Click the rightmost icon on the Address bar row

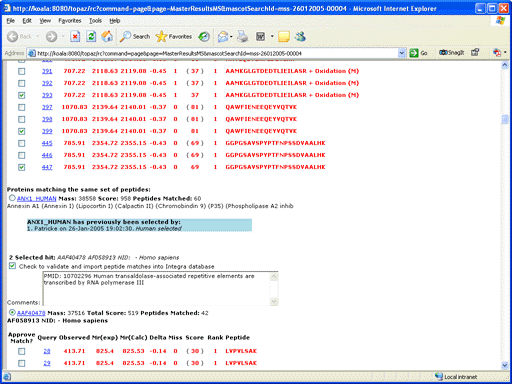tap(497, 53)
